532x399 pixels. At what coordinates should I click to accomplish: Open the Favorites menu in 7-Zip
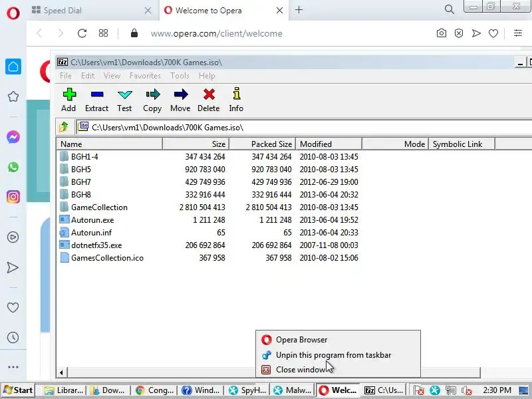coord(145,76)
